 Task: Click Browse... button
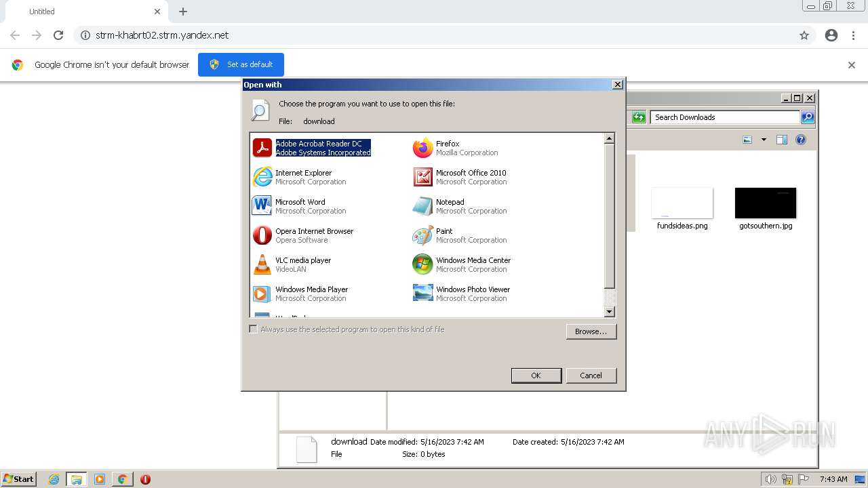[x=591, y=331]
